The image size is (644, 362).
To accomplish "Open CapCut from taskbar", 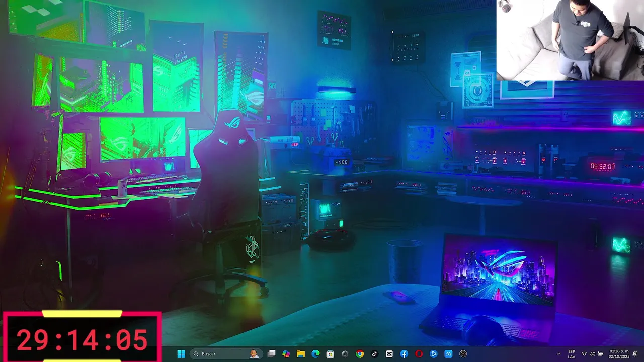I will point(389,354).
